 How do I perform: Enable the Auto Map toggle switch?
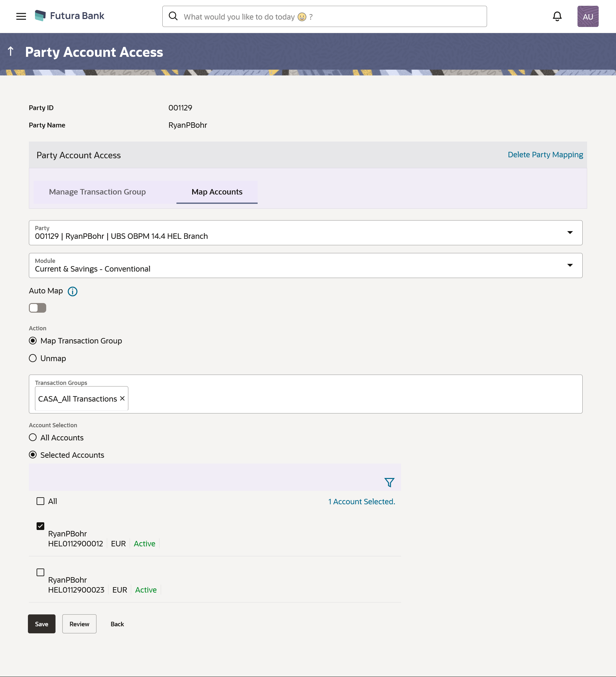point(37,308)
